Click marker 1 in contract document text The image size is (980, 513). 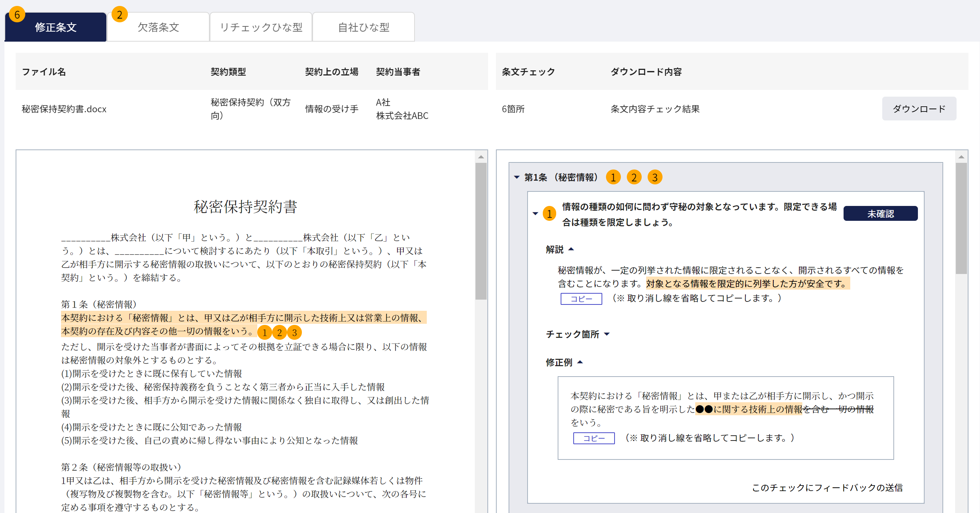(264, 332)
